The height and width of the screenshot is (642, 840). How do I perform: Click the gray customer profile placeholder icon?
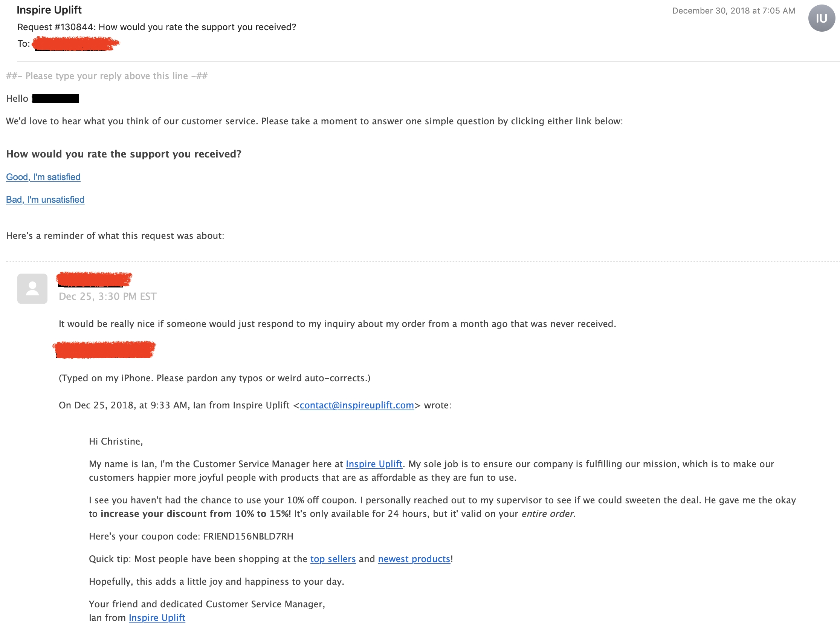point(32,289)
